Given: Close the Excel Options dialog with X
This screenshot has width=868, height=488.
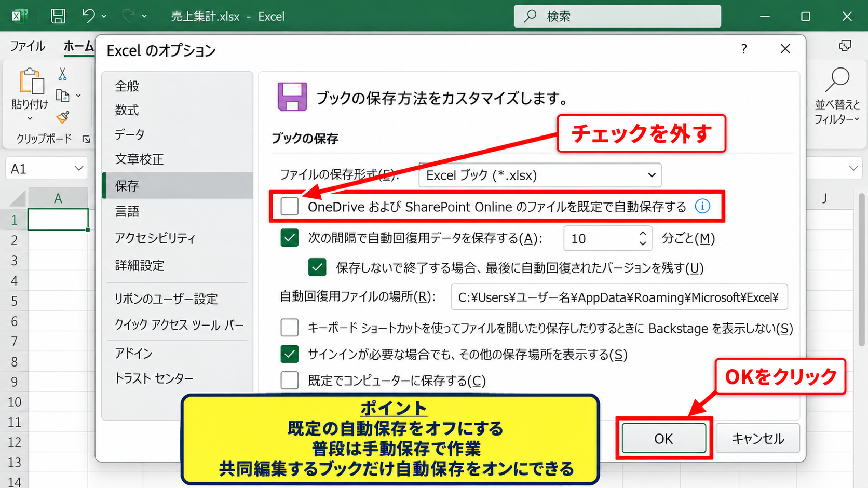Looking at the screenshot, I should pos(785,49).
